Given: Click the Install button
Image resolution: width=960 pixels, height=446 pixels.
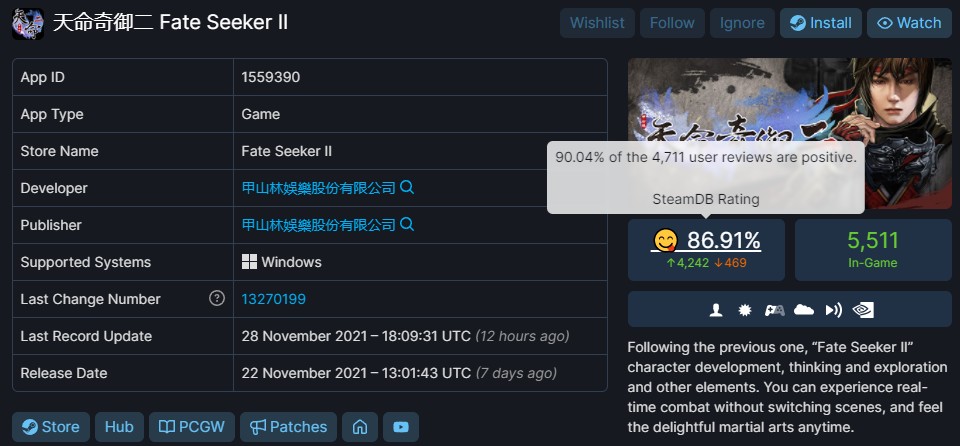Looking at the screenshot, I should click(820, 23).
